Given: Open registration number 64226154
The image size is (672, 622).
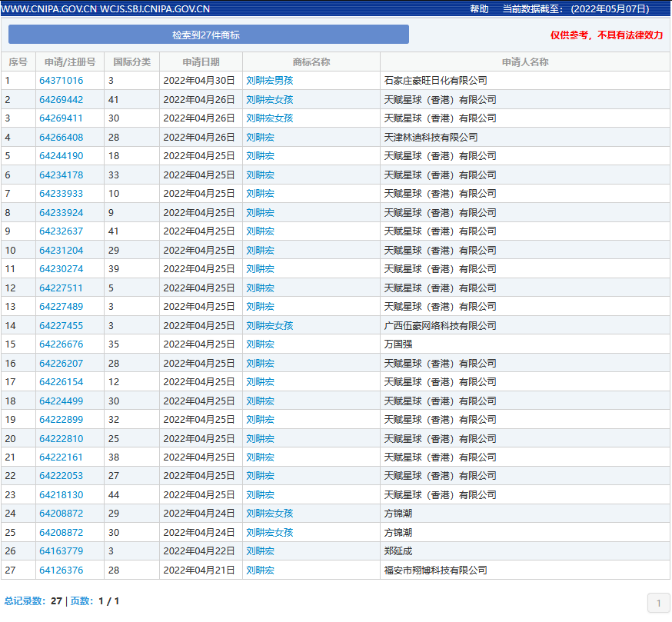Looking at the screenshot, I should click(62, 382).
